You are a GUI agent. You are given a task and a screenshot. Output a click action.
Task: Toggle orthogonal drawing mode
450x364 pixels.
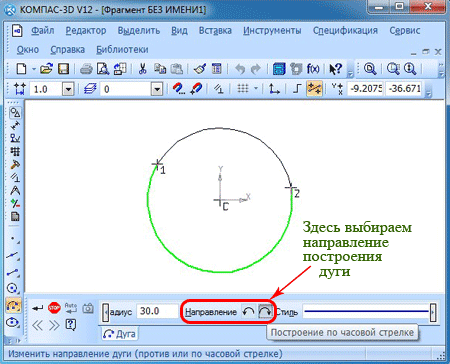point(296,89)
